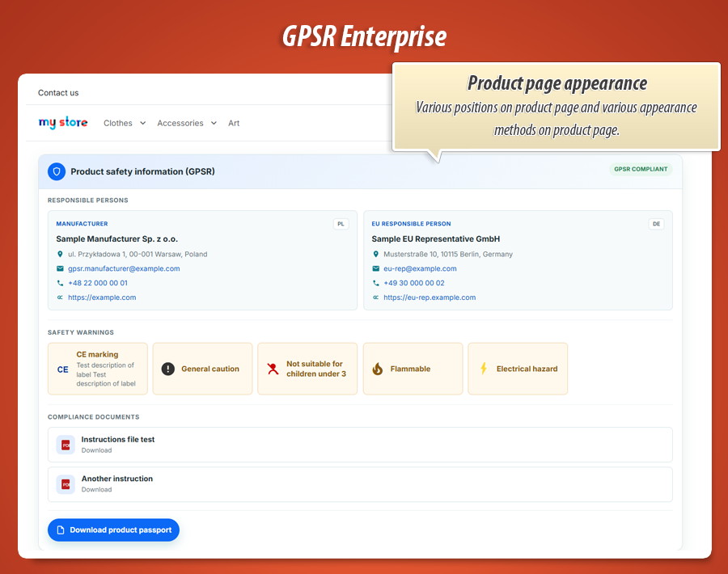Call EU representative +49 30 000 00 02
Screen dimensions: 728x574
(x=413, y=283)
